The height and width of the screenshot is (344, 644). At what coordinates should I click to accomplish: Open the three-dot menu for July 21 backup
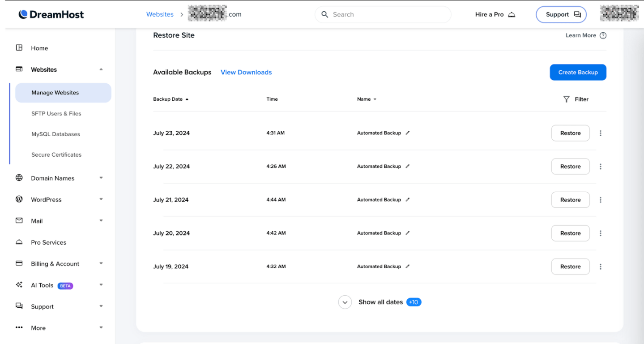click(601, 200)
